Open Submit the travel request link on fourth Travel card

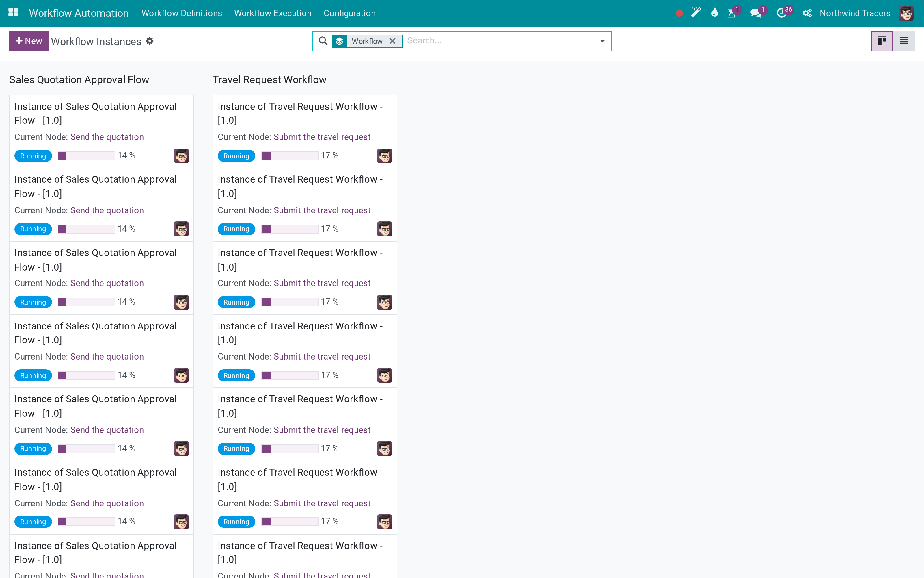(322, 357)
